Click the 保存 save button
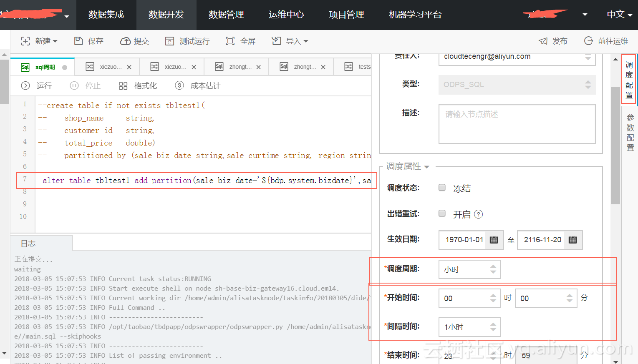 (x=89, y=41)
